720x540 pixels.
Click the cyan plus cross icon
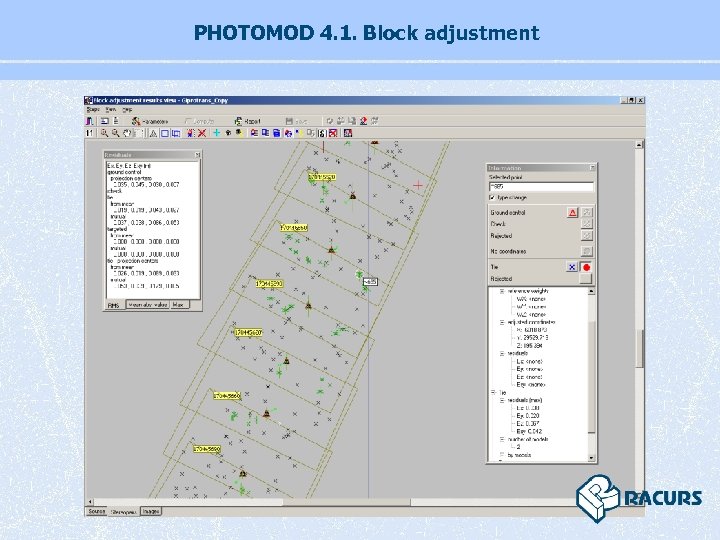pyautogui.click(x=216, y=133)
